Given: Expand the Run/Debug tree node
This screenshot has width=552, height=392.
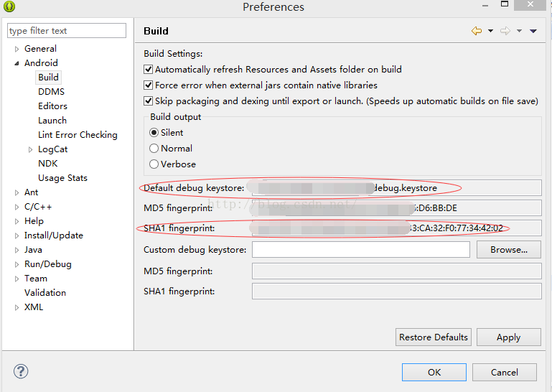Looking at the screenshot, I should point(17,264).
